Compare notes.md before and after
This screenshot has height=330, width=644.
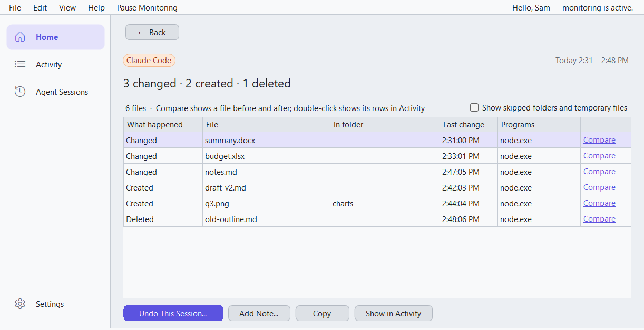coord(599,172)
